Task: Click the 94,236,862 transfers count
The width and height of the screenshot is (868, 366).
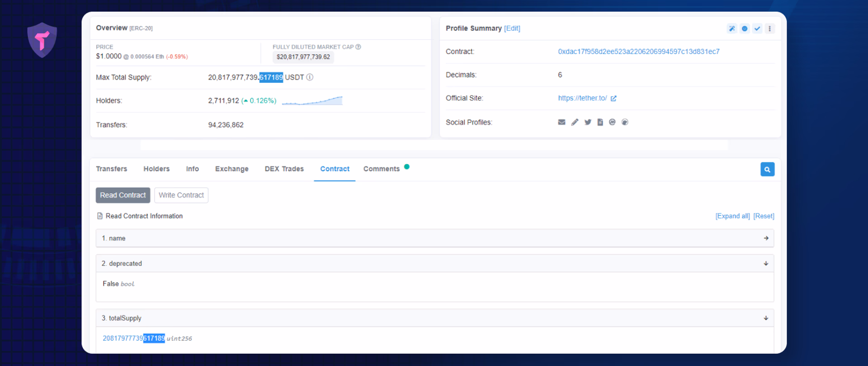Action: tap(226, 125)
